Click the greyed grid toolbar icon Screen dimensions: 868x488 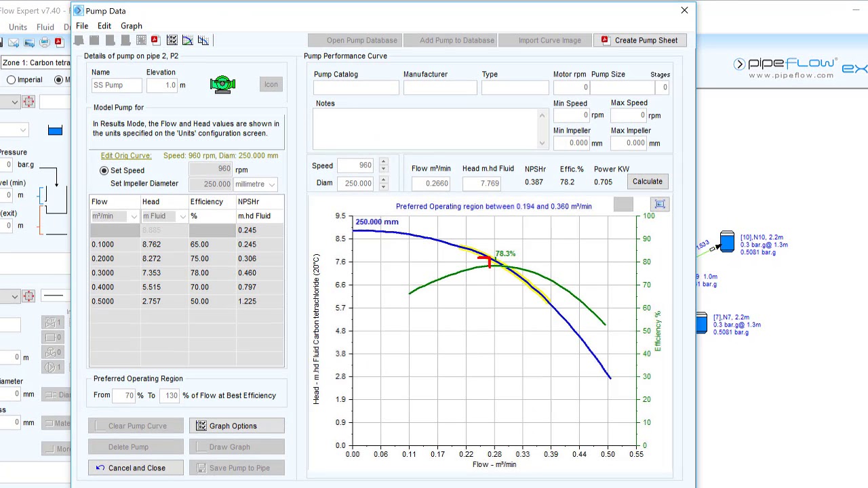tap(141, 41)
